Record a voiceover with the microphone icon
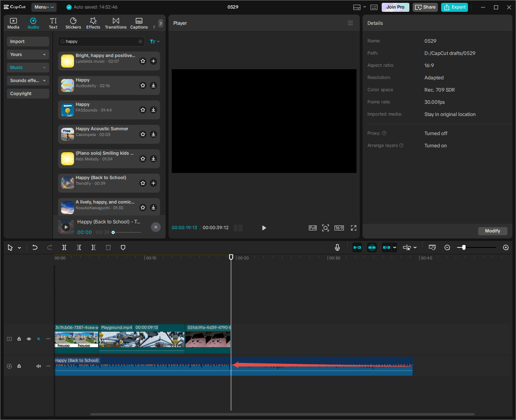516x420 pixels. pos(337,247)
